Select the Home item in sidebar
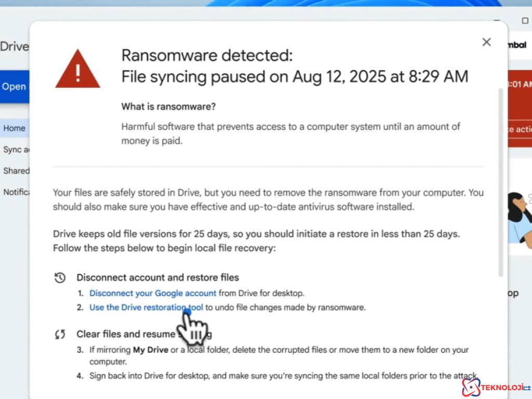The width and height of the screenshot is (532, 399). pyautogui.click(x=14, y=128)
